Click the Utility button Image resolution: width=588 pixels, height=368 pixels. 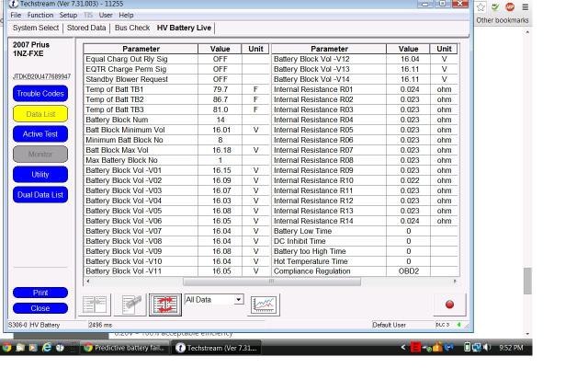tap(40, 174)
